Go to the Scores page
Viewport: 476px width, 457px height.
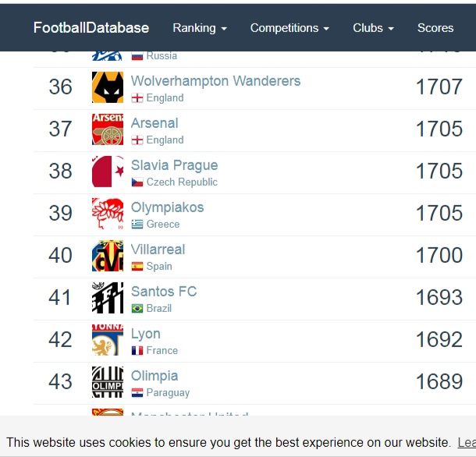pos(435,28)
